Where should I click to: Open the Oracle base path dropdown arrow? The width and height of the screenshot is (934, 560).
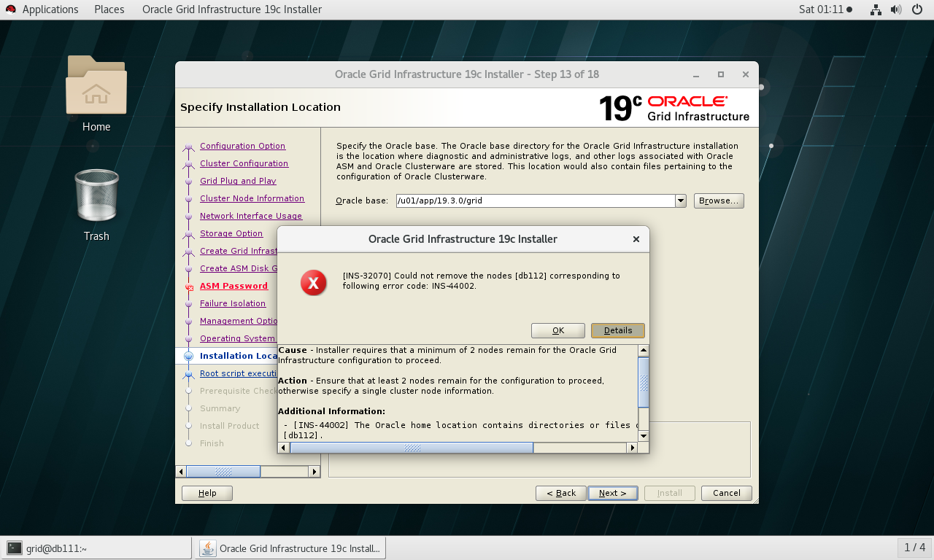[681, 201]
